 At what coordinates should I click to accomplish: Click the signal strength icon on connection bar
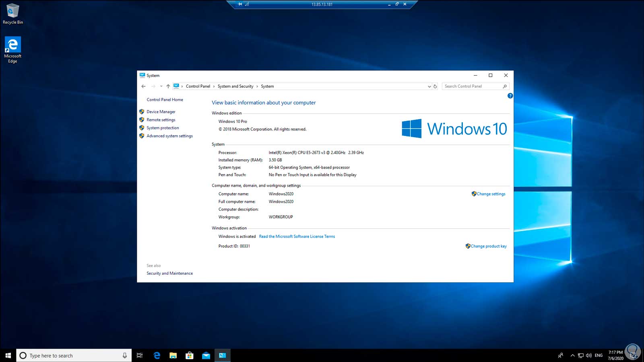tap(247, 4)
